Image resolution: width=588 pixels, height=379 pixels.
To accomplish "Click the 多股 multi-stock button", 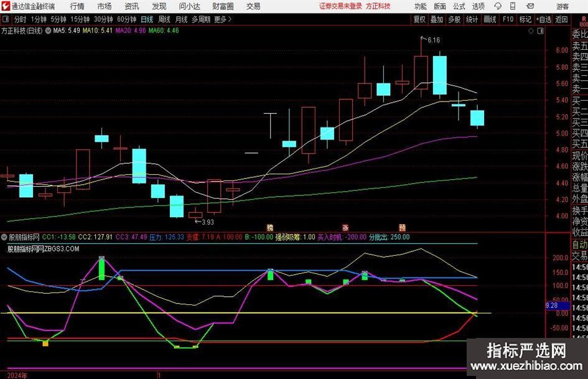I will 454,19.
